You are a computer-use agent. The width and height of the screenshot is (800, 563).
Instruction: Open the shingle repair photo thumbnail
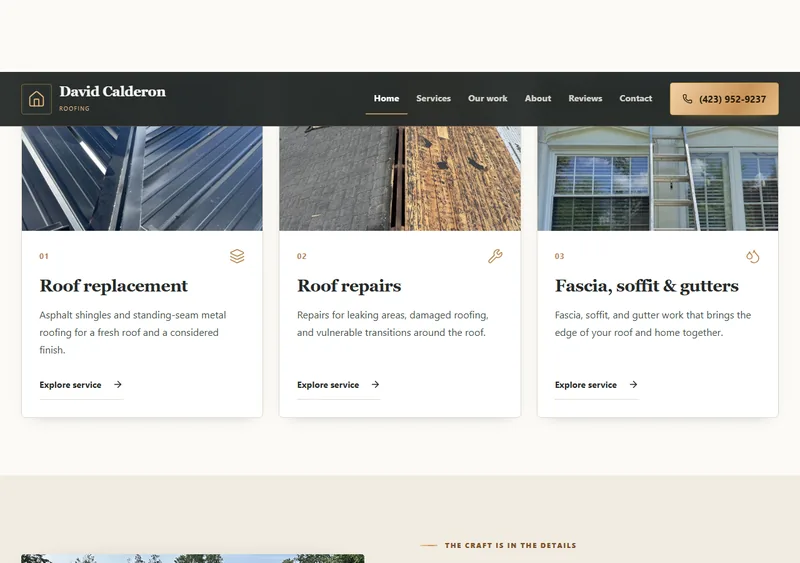[x=400, y=178]
